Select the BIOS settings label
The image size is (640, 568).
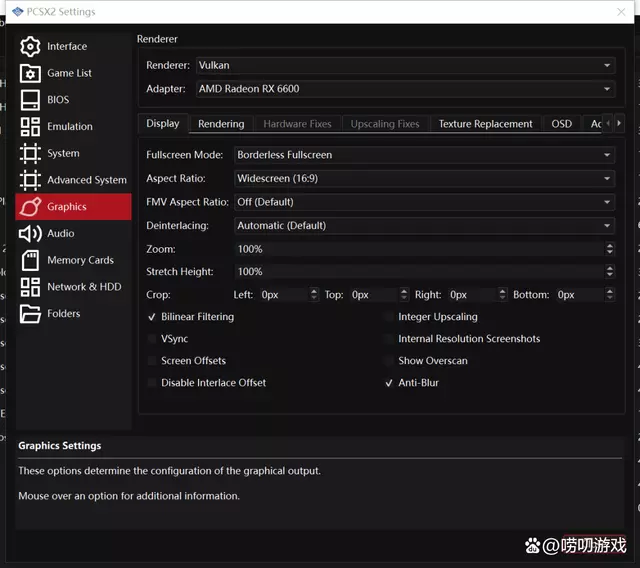click(58, 100)
